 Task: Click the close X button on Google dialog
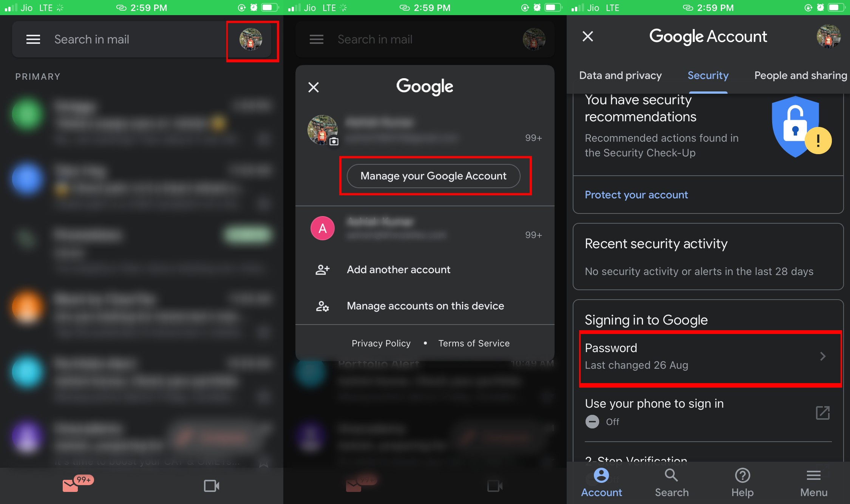point(314,87)
